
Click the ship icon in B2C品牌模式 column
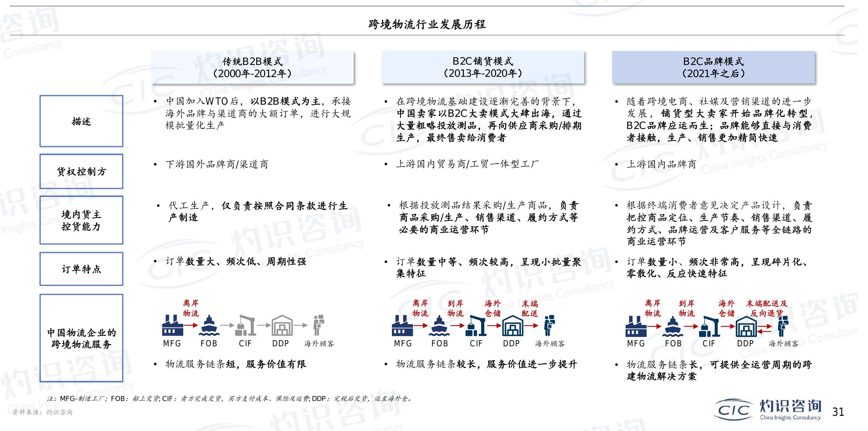coord(673,326)
